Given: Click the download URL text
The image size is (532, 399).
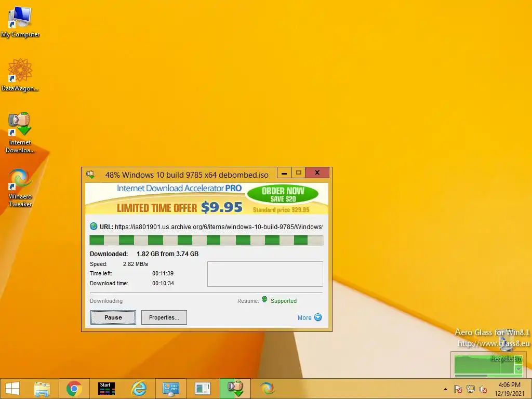Looking at the screenshot, I should [x=219, y=227].
